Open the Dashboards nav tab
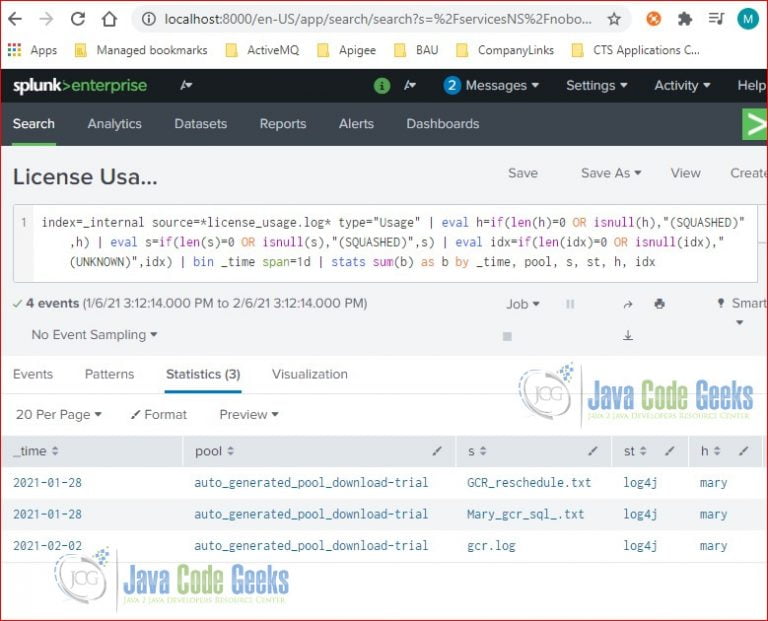Viewport: 768px width, 621px height. (x=443, y=124)
